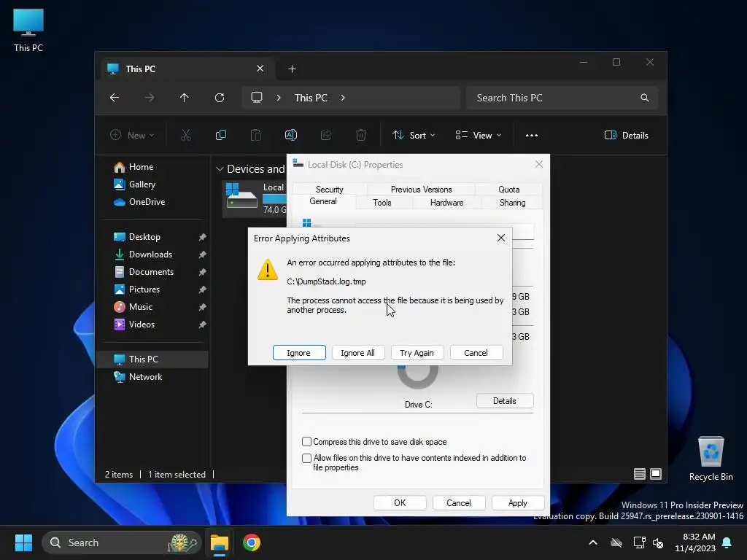The width and height of the screenshot is (747, 560).
Task: Add a new File Explorer tab
Action: point(292,69)
